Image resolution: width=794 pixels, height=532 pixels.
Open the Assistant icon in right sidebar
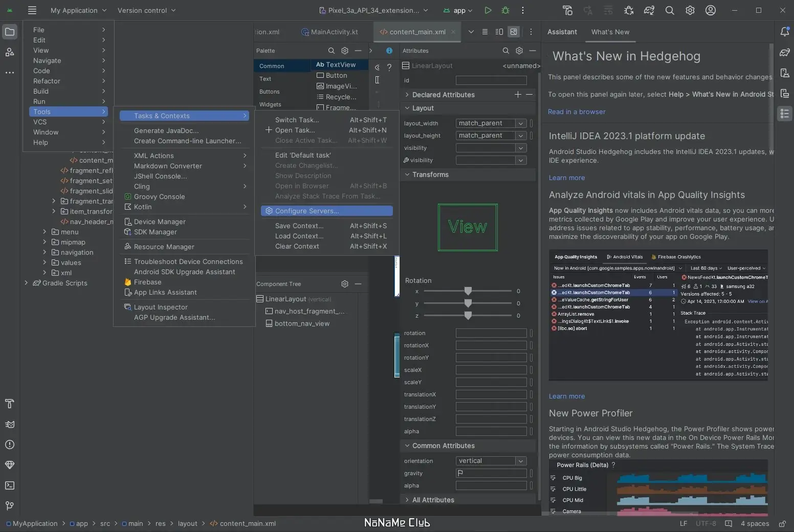pyautogui.click(x=785, y=114)
